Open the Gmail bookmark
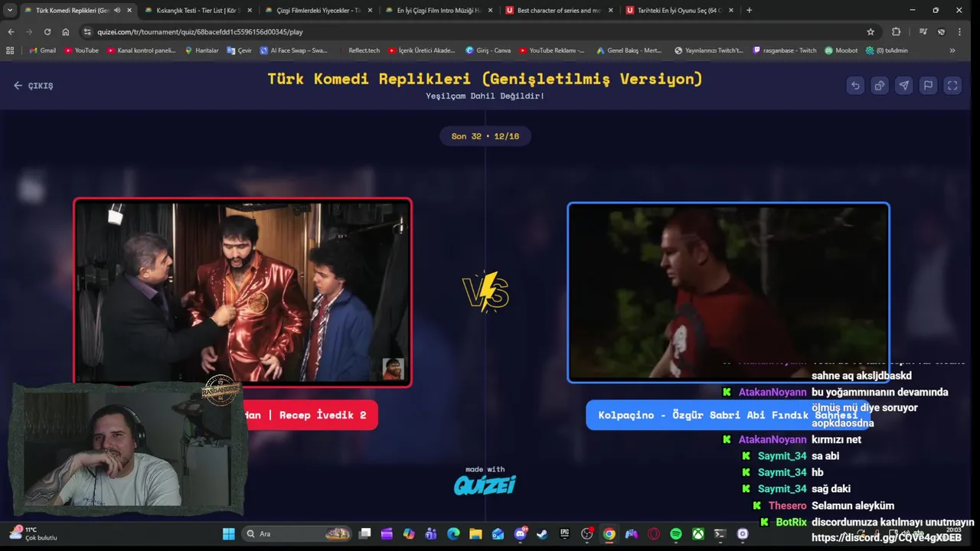 [42, 51]
